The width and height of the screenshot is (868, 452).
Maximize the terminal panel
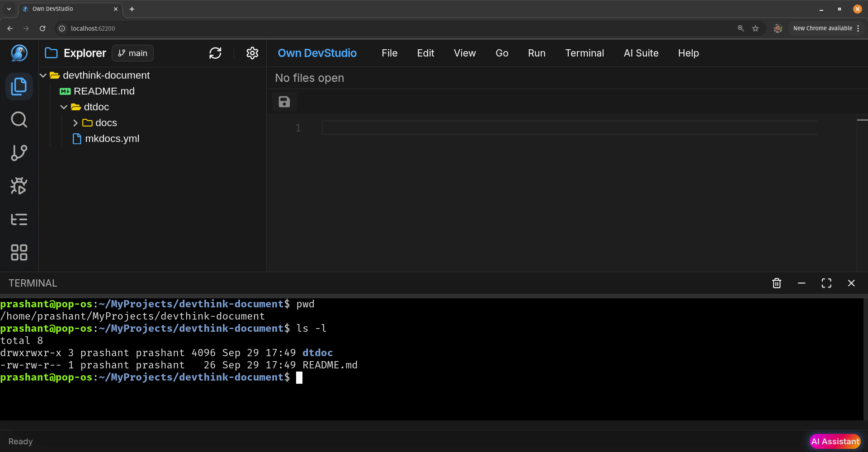click(x=826, y=283)
